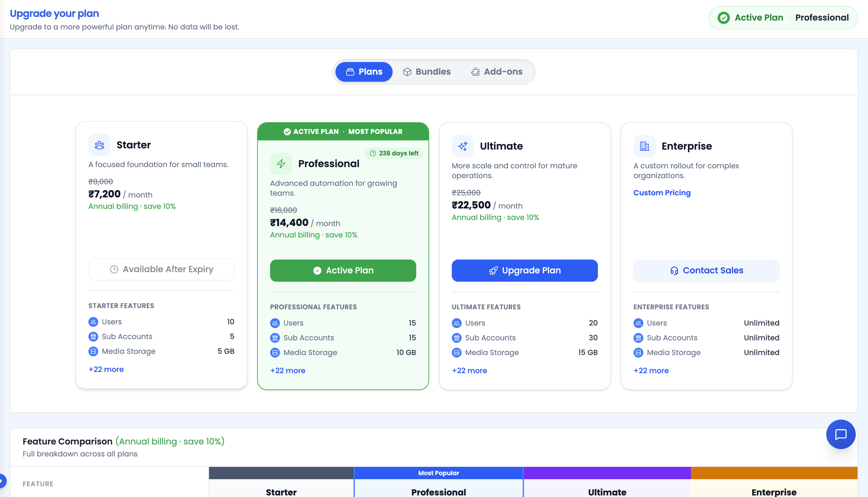Click Users icon in Enterprise features
Image resolution: width=868 pixels, height=497 pixels.
pyautogui.click(x=638, y=323)
